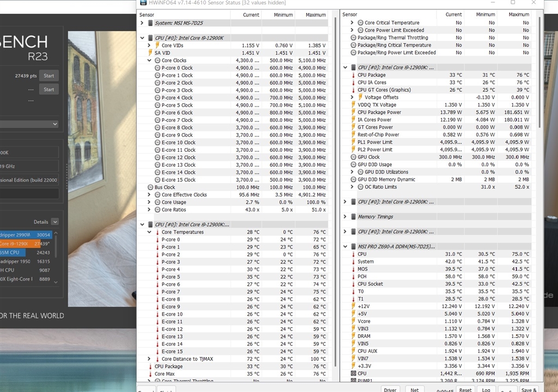This screenshot has width=558, height=392.
Task: Select the Package/Ring Thermal Throttling status icon
Action: (353, 38)
